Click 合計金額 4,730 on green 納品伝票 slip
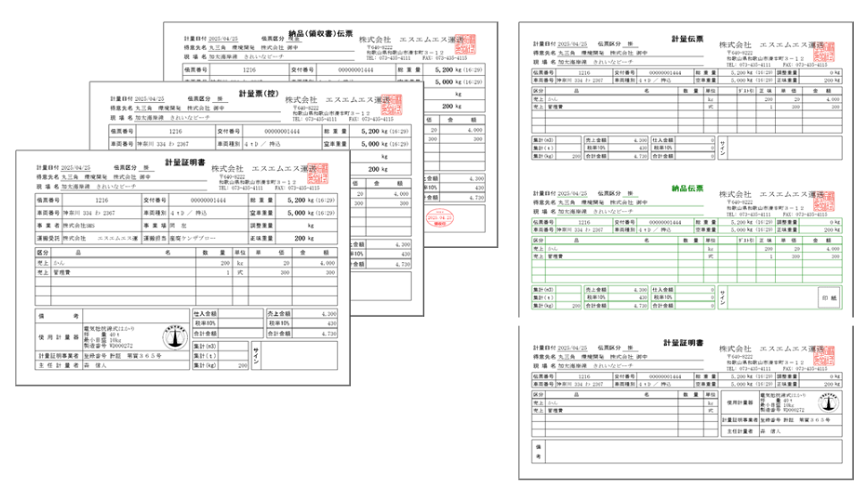 click(628, 305)
